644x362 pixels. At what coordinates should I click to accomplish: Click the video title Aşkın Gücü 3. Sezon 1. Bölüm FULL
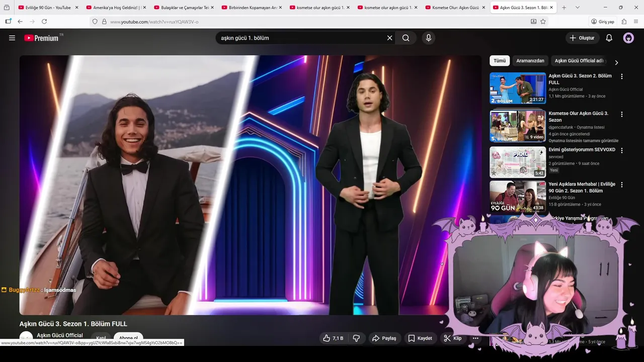pos(73,324)
